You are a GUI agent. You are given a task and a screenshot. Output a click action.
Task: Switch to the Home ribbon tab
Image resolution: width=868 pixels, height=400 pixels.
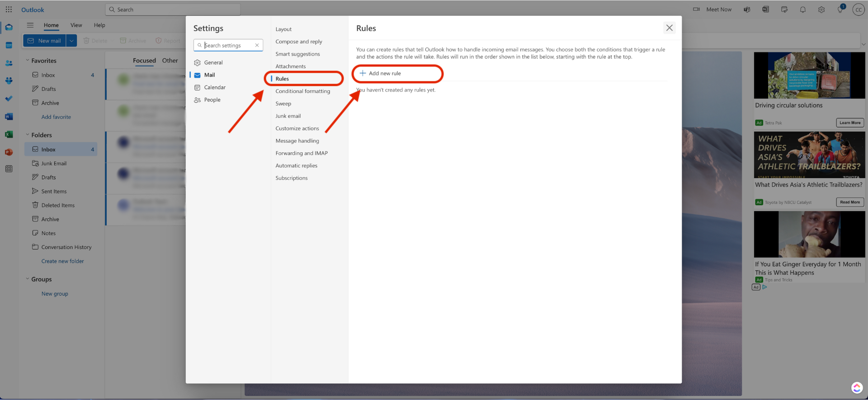coord(51,25)
